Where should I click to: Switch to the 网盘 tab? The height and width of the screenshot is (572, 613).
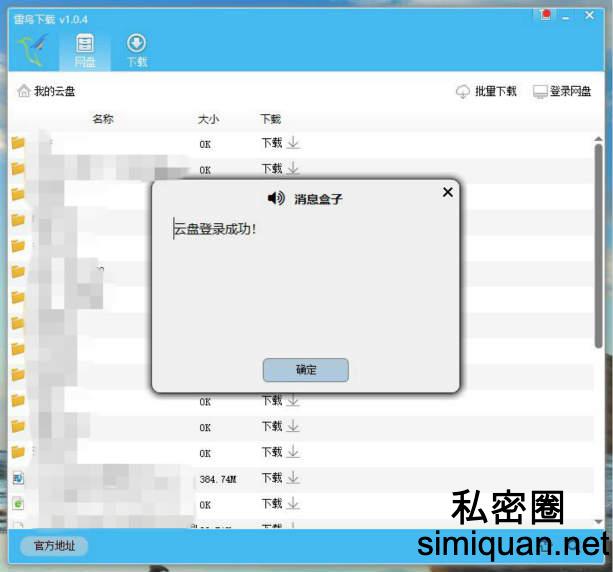coord(85,50)
